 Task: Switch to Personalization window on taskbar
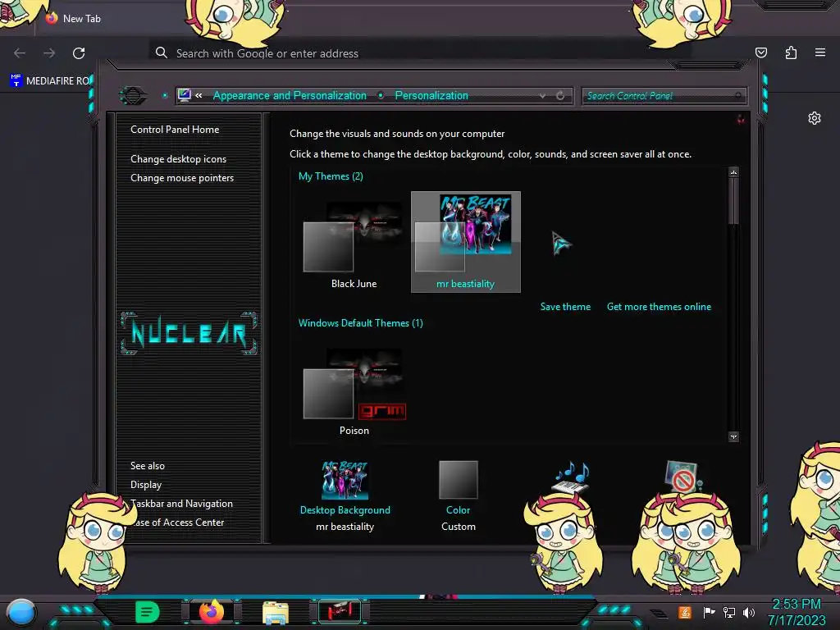tap(340, 612)
